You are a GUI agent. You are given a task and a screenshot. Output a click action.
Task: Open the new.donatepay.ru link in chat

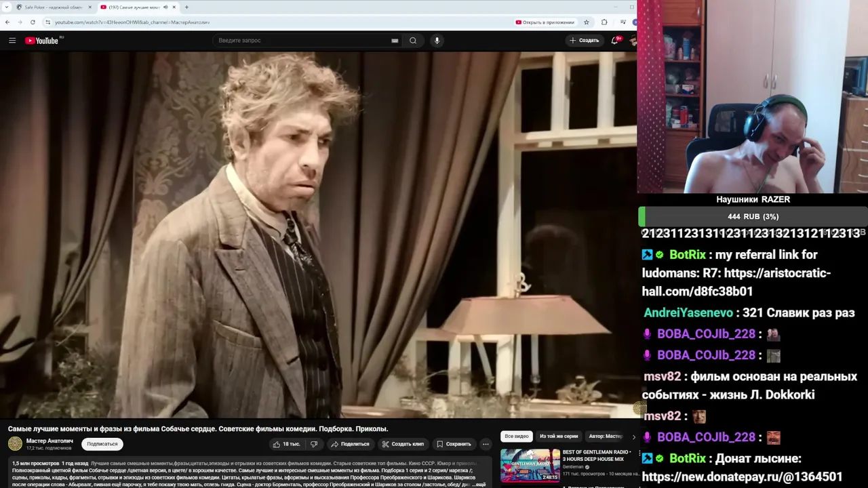pos(743,477)
